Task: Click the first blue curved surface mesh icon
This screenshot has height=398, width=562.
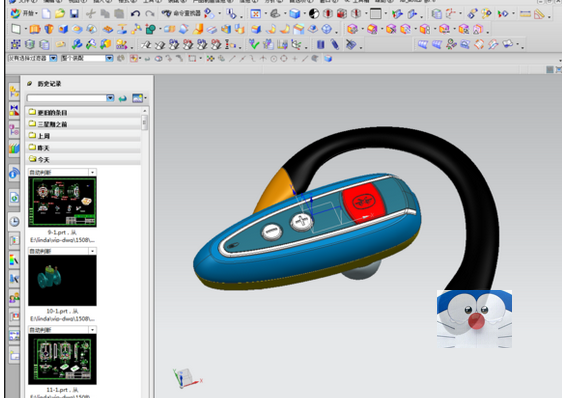Action: (423, 44)
